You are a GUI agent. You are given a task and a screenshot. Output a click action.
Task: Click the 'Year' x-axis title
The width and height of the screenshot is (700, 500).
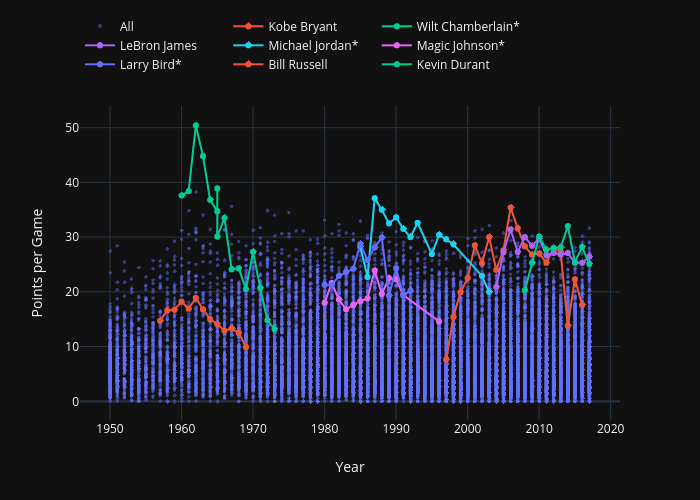pyautogui.click(x=349, y=467)
